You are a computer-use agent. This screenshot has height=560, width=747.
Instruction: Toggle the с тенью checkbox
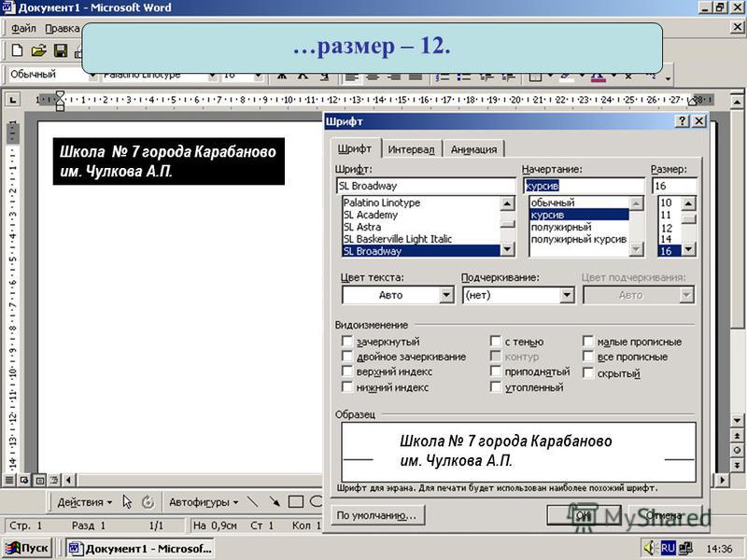click(x=496, y=342)
